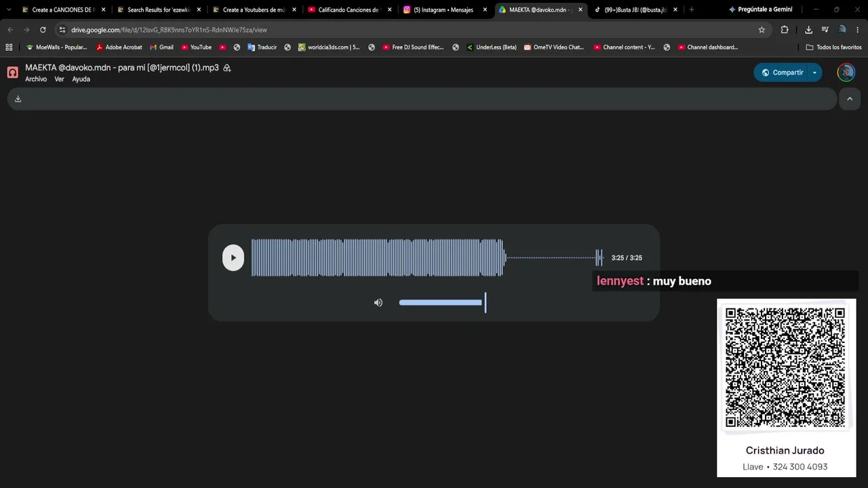Open the Ayuda menu
Viewport: 868px width, 488px height.
coord(81,79)
